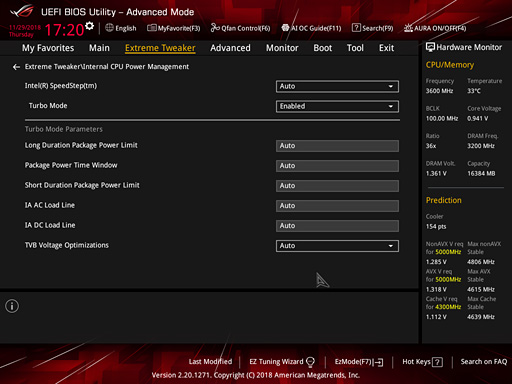This screenshot has height=384, width=512.
Task: Open the clock settings gear icon
Action: [x=89, y=26]
